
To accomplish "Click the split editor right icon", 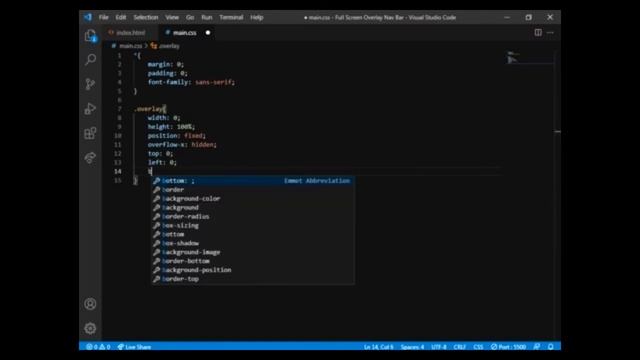I will point(538,33).
